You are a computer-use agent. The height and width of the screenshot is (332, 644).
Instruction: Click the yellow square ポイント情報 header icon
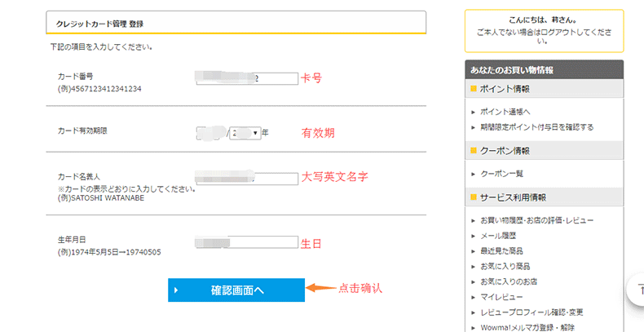coord(474,88)
